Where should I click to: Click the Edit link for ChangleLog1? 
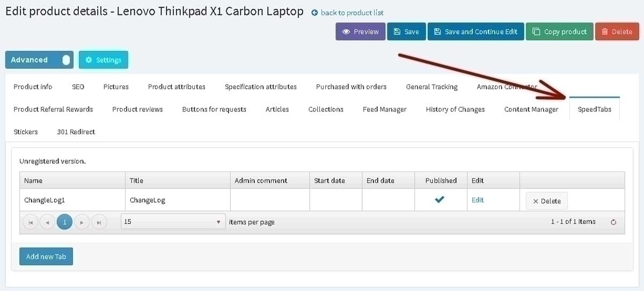coord(478,200)
